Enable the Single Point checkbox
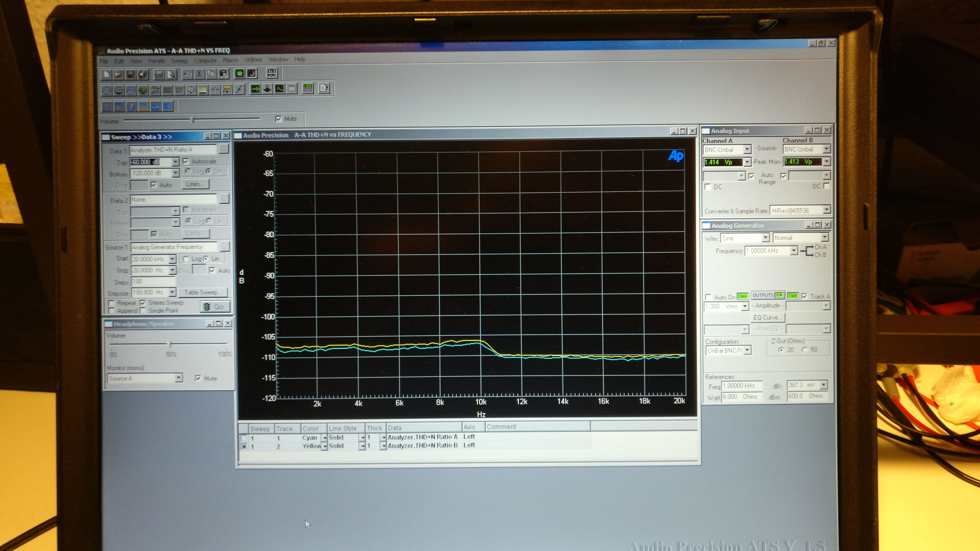Image resolution: width=980 pixels, height=551 pixels. [143, 311]
